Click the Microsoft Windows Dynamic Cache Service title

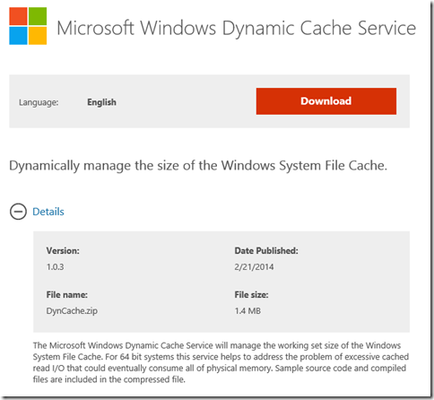click(236, 28)
